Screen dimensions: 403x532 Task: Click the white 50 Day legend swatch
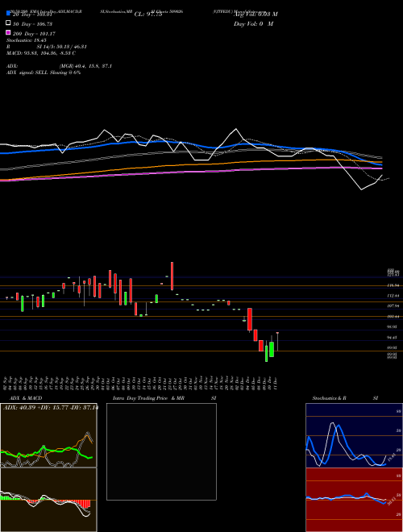point(8,23)
